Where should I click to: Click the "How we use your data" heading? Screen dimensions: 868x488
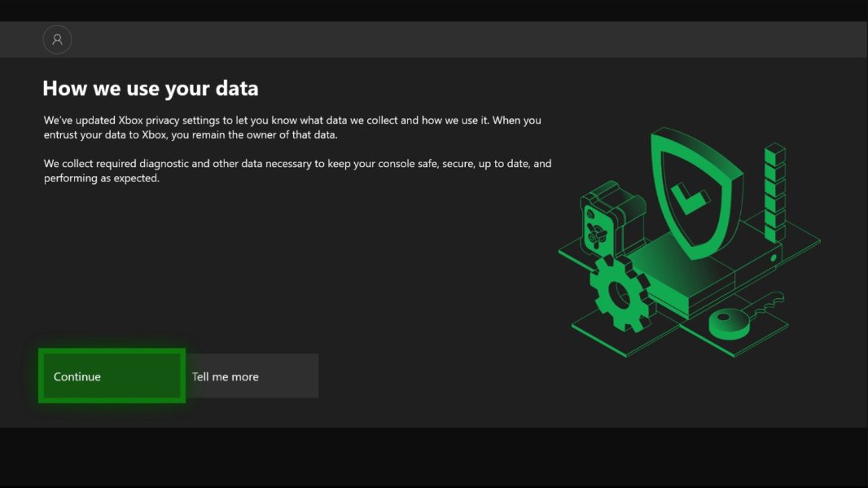[151, 88]
